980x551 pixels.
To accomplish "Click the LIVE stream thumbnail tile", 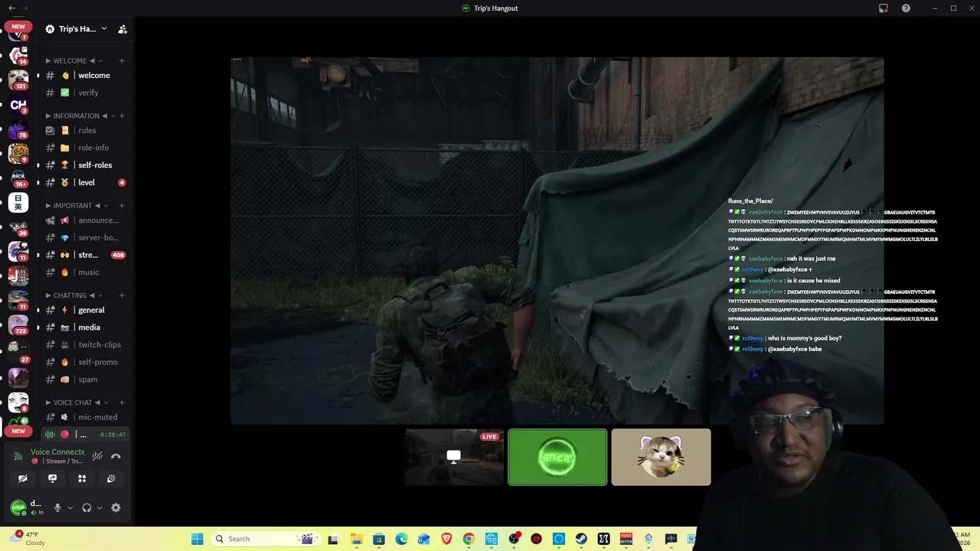I will [x=454, y=457].
